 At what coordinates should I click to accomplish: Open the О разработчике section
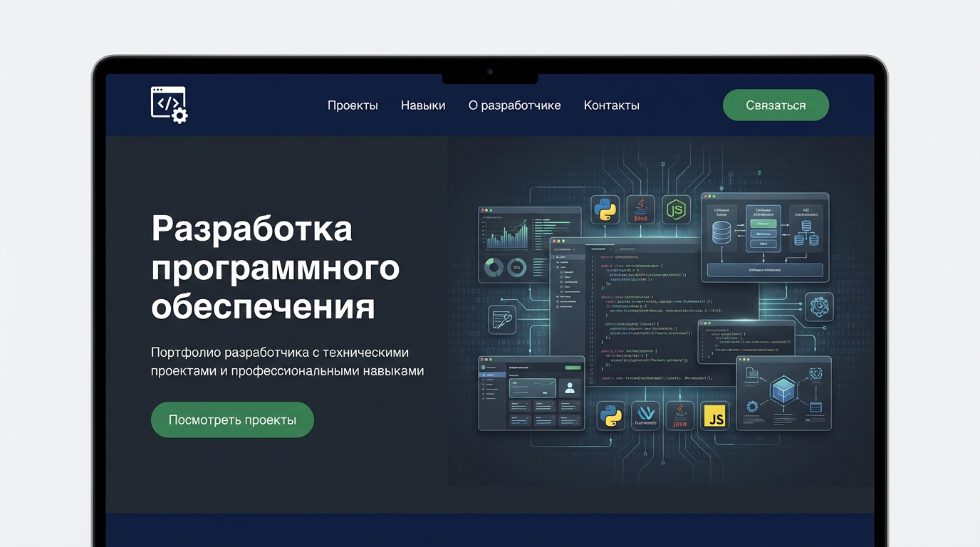(514, 105)
